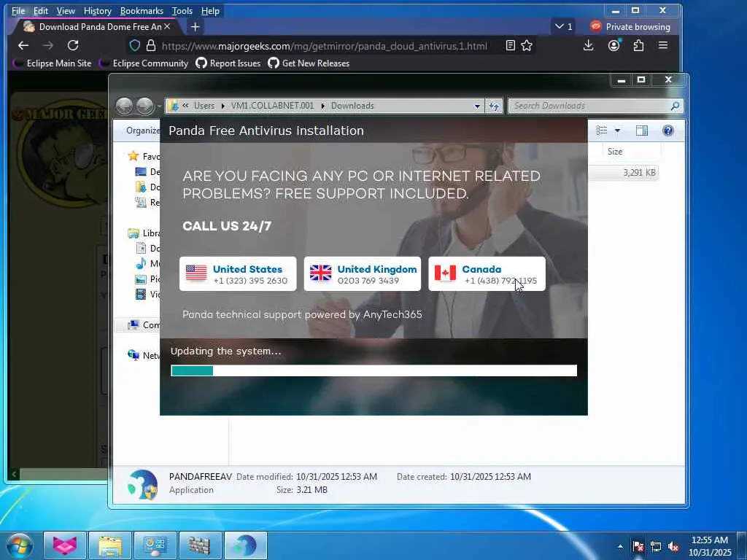Click Canada support number card

coord(487,274)
